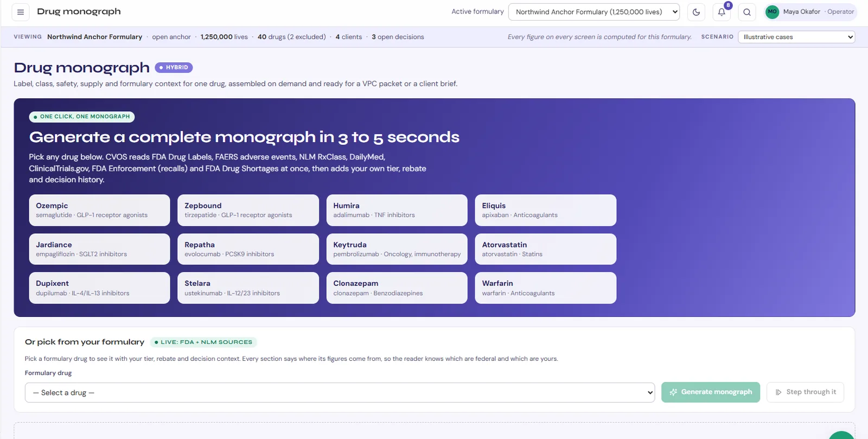868x439 pixels.
Task: Click the MO avatar circle
Action: click(772, 11)
